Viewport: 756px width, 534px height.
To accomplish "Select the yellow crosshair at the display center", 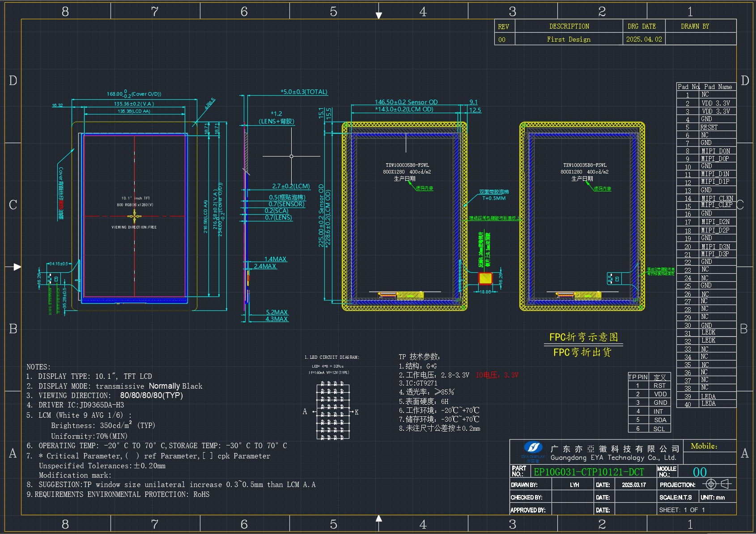I will (x=134, y=217).
